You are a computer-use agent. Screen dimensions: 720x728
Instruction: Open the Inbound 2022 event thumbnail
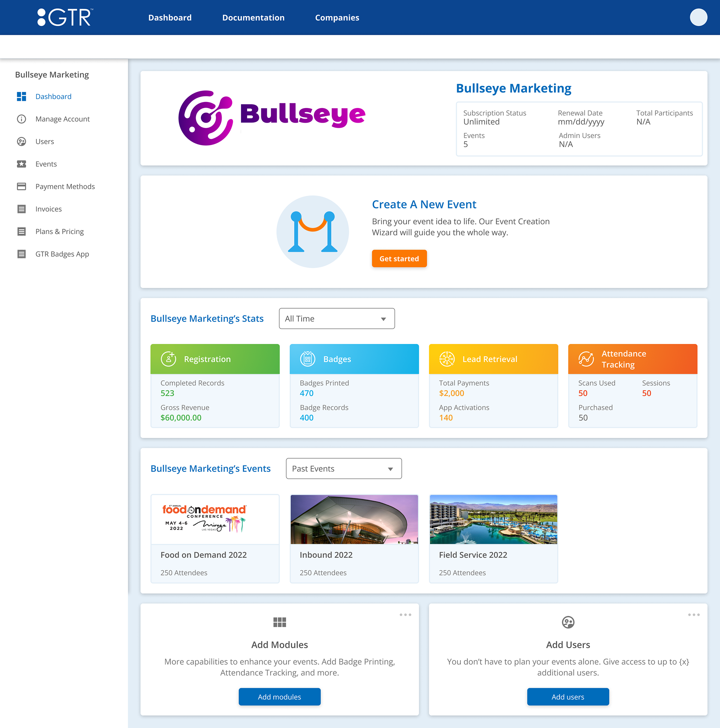354,519
